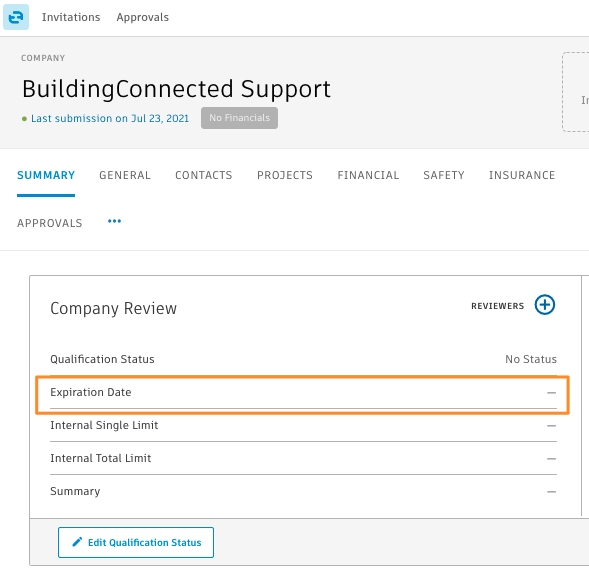The width and height of the screenshot is (589, 581).
Task: Click the dash value for Expiration Date
Action: pyautogui.click(x=551, y=393)
